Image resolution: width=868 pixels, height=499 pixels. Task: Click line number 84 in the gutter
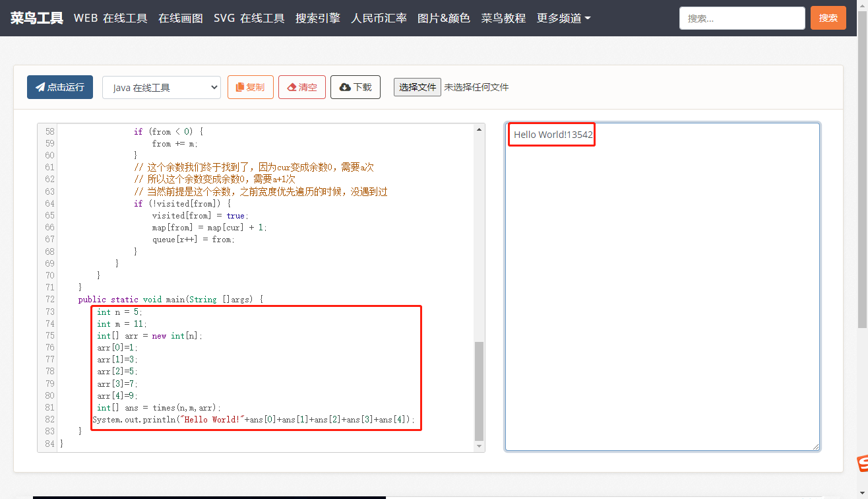(50, 444)
